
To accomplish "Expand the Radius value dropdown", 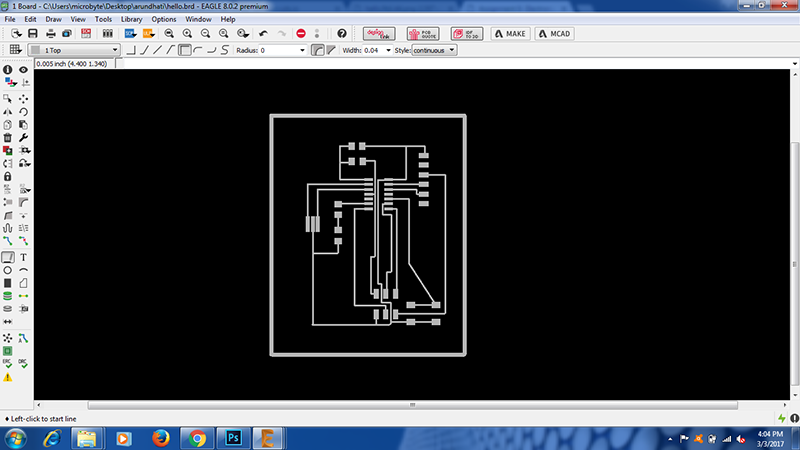I will (302, 51).
